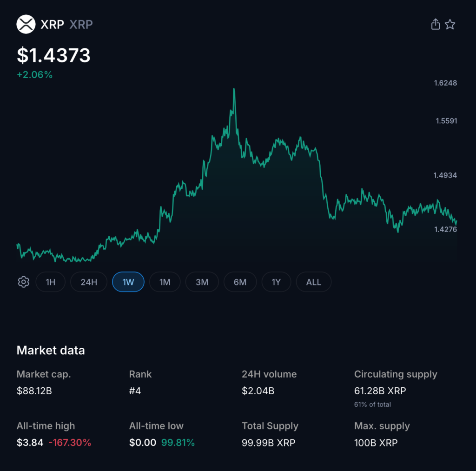Select the 1W chart tab
Viewport: 476px width, 471px height.
tap(128, 282)
